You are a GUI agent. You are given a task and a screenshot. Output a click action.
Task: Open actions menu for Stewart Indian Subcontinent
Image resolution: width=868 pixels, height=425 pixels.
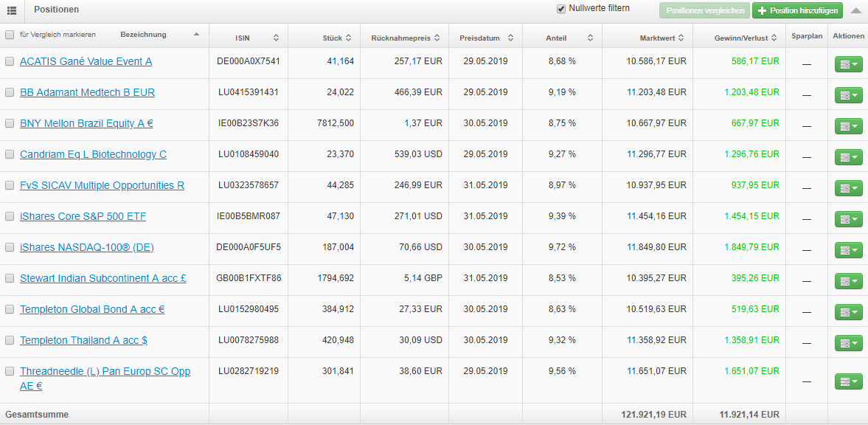point(848,281)
